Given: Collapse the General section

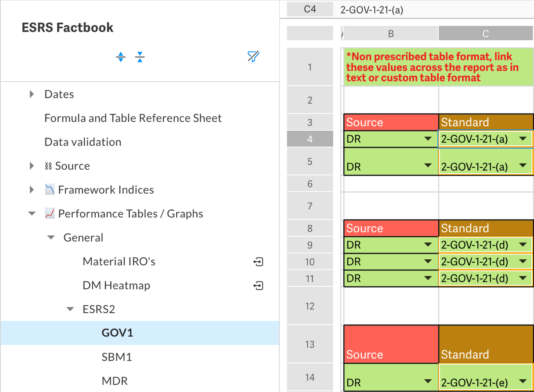Looking at the screenshot, I should click(51, 237).
